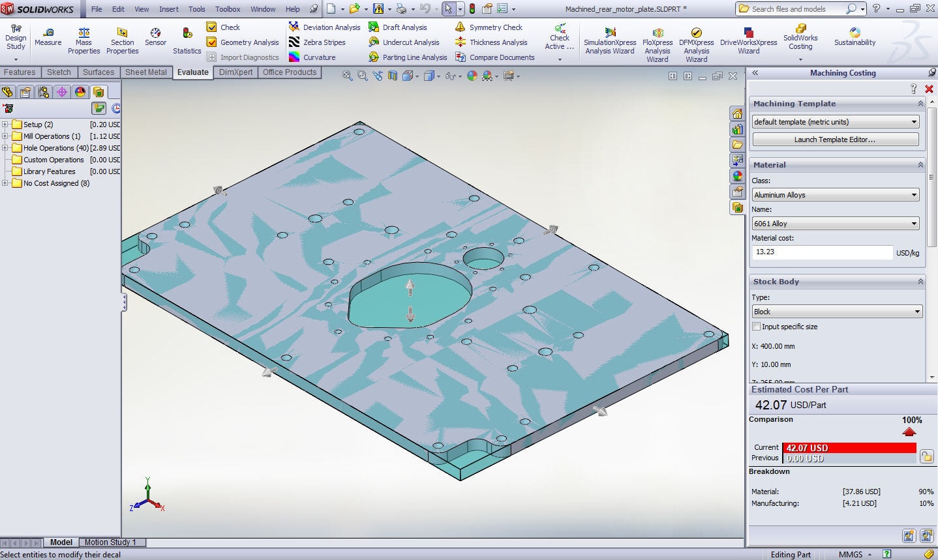Switch to the Motion Study 1 tab
This screenshot has width=938, height=560.
click(x=110, y=542)
